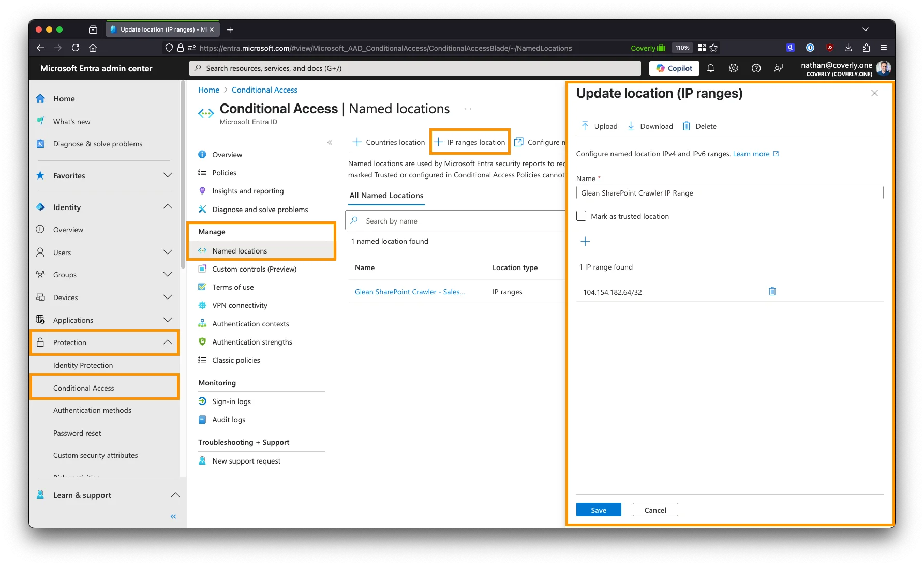The image size is (924, 566).
Task: Save the updated IP range location
Action: 598,510
